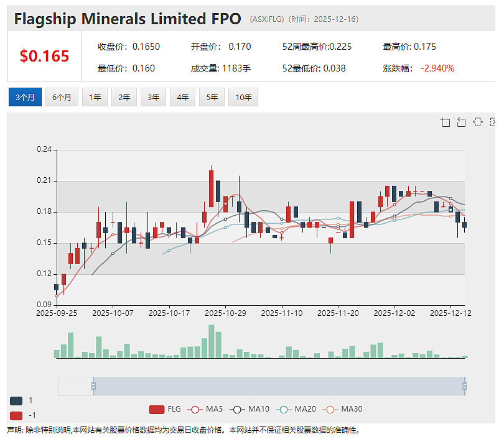Open the 2年 range tab
This screenshot has height=447, width=504.
(x=124, y=97)
